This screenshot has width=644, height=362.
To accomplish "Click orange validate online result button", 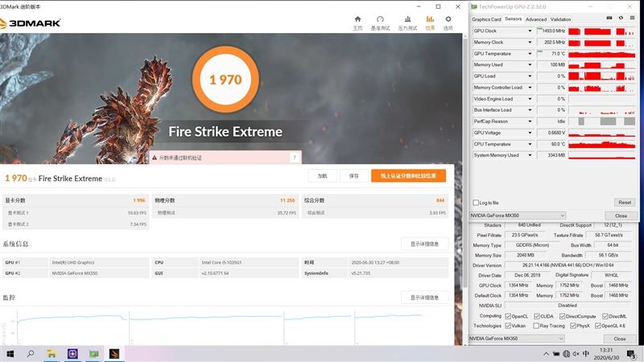I will click(408, 175).
